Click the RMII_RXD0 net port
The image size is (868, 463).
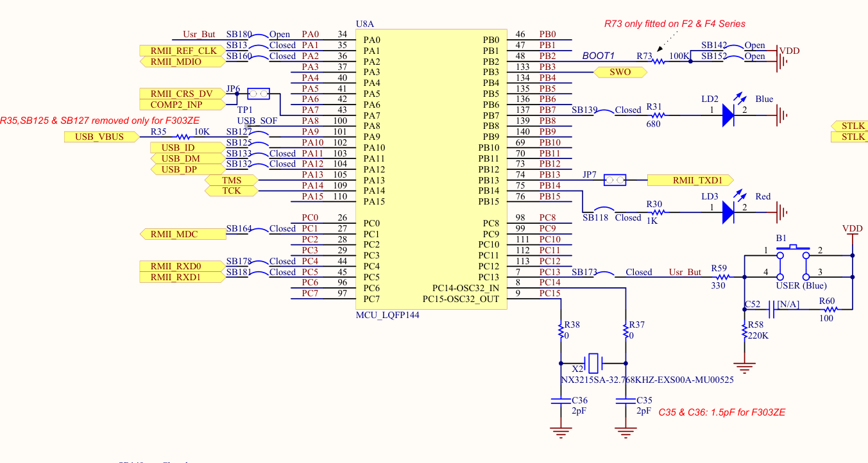tap(183, 266)
